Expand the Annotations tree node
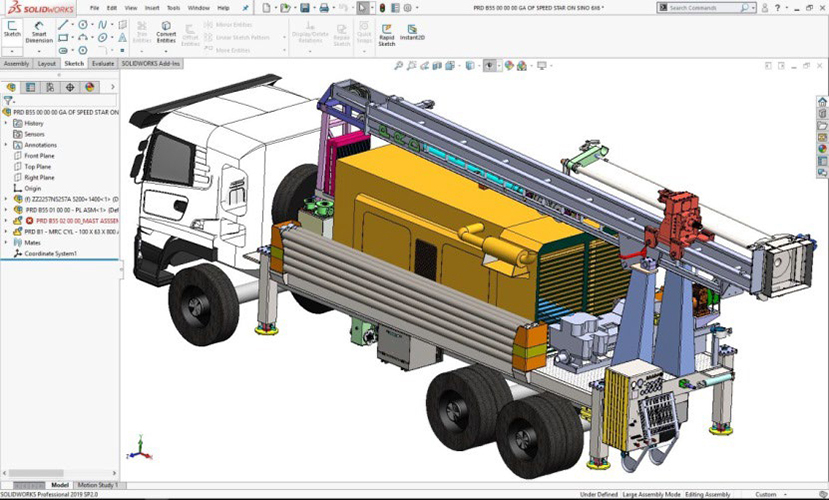This screenshot has height=500, width=829. click(6, 145)
